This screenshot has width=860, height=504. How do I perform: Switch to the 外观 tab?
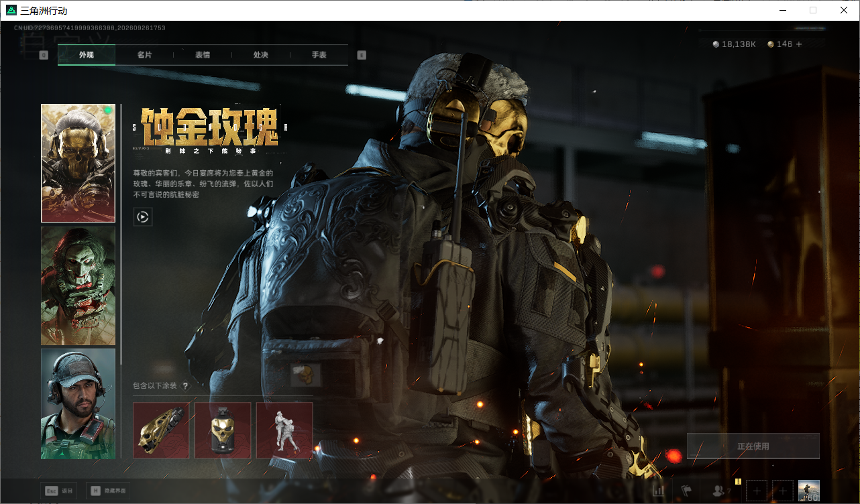click(x=87, y=55)
